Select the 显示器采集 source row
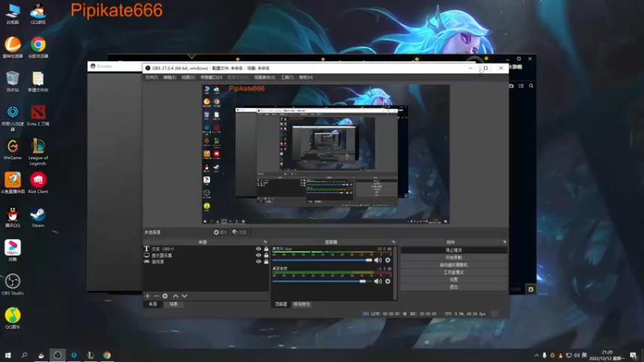 pos(206,255)
